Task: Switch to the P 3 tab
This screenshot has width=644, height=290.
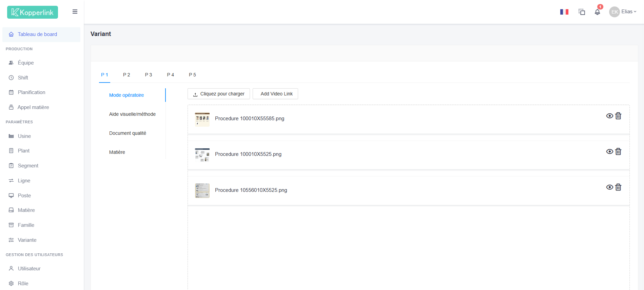Action: [148, 75]
